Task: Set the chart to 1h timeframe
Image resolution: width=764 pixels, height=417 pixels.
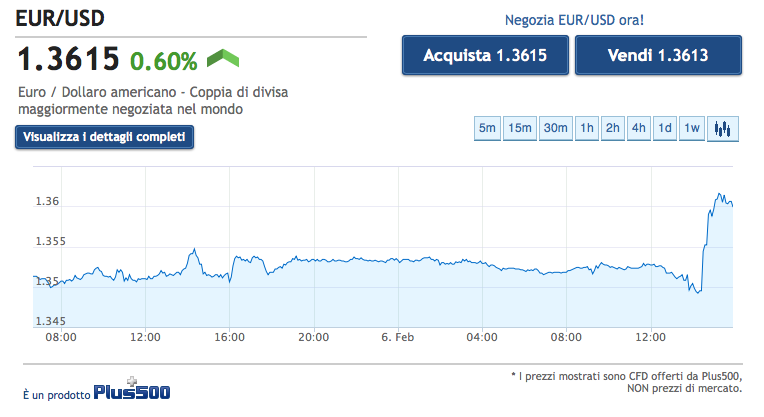Action: pyautogui.click(x=587, y=128)
